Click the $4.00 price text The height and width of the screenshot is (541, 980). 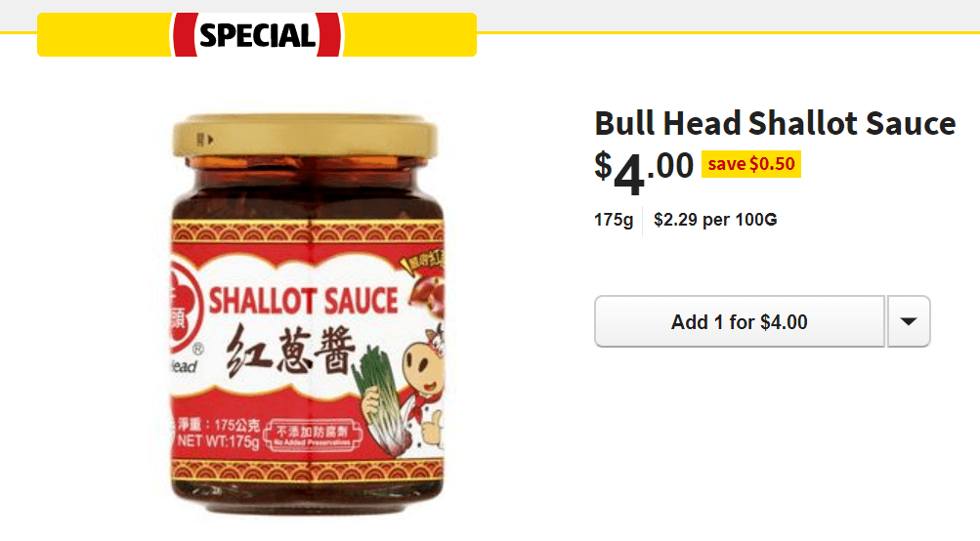[644, 170]
